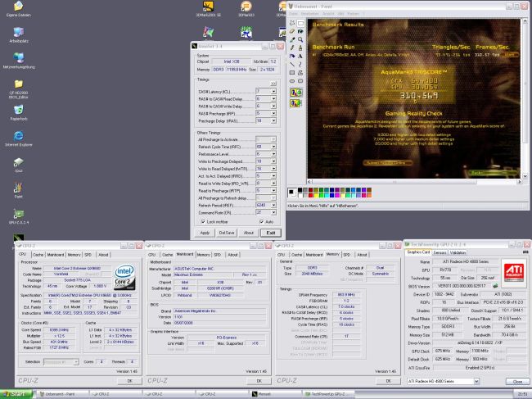This screenshot has width=532, height=399.
Task: Pick the black swatch in Paint palette
Action: click(x=300, y=190)
